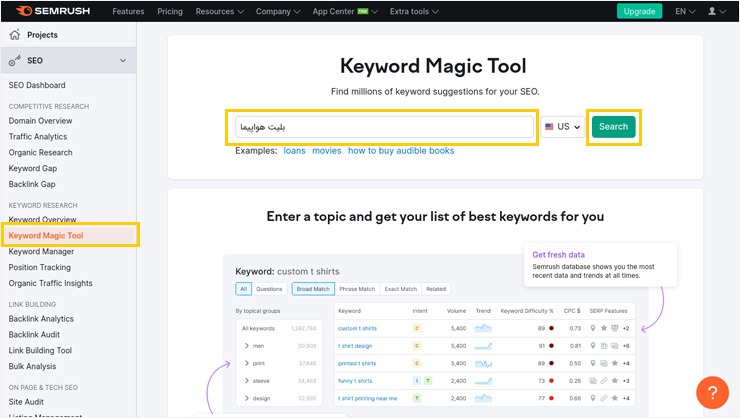Viewport: 740px width, 418px height.
Task: Open Position Tracking in sidebar
Action: (x=40, y=268)
